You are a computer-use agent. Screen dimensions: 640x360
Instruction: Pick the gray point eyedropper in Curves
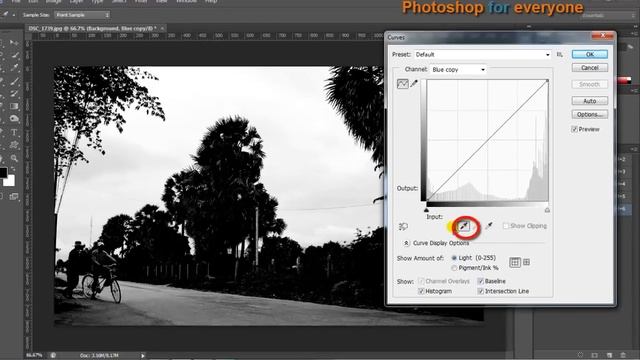pos(464,226)
